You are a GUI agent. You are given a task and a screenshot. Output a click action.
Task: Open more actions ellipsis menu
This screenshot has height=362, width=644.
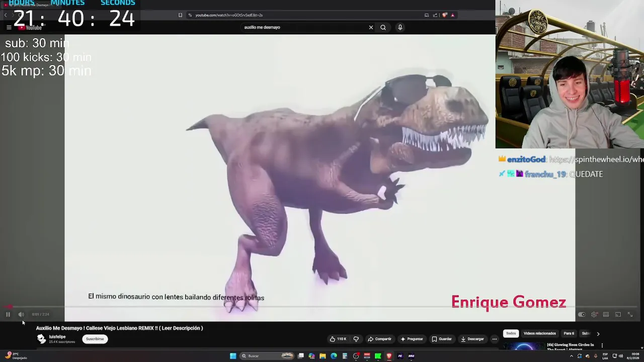[x=495, y=339]
